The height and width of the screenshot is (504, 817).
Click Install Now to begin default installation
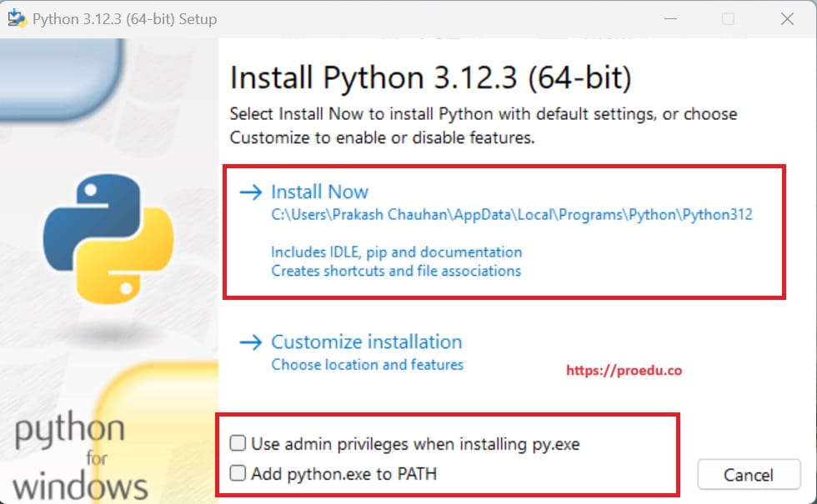[319, 192]
